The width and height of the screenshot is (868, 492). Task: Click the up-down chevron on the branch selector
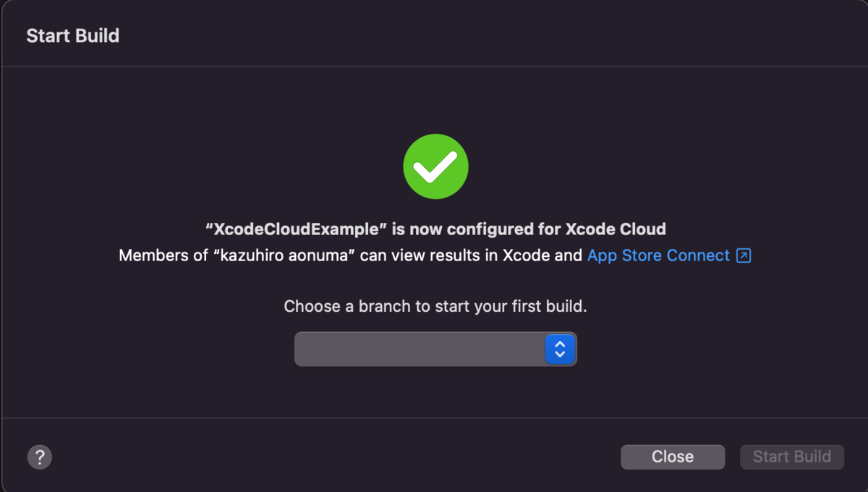560,349
